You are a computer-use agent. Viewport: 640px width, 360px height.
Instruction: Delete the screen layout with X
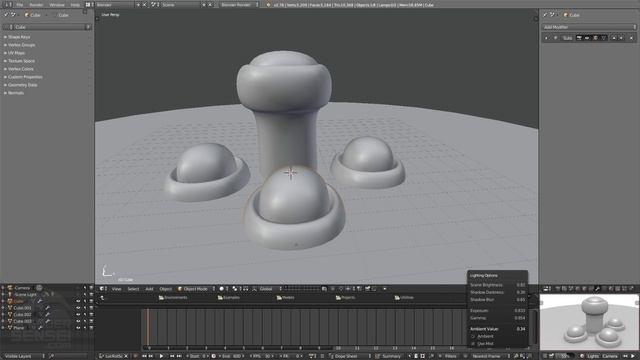tap(144, 5)
